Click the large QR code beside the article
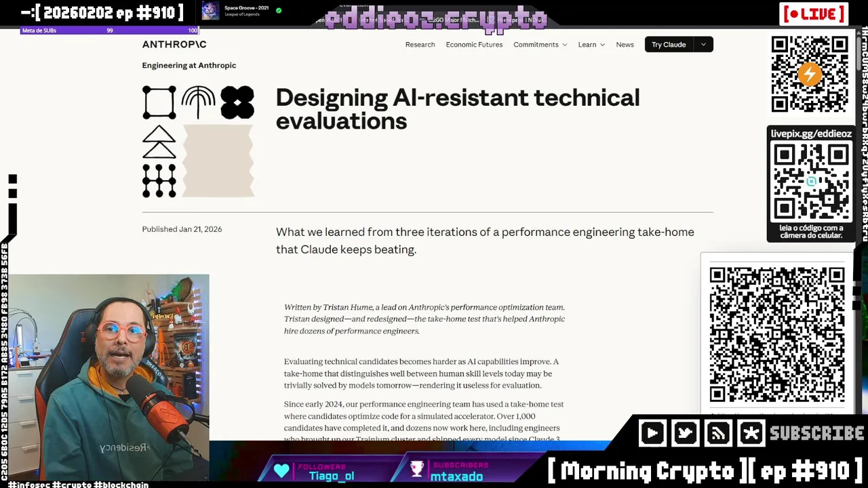The image size is (868, 488). click(x=777, y=334)
